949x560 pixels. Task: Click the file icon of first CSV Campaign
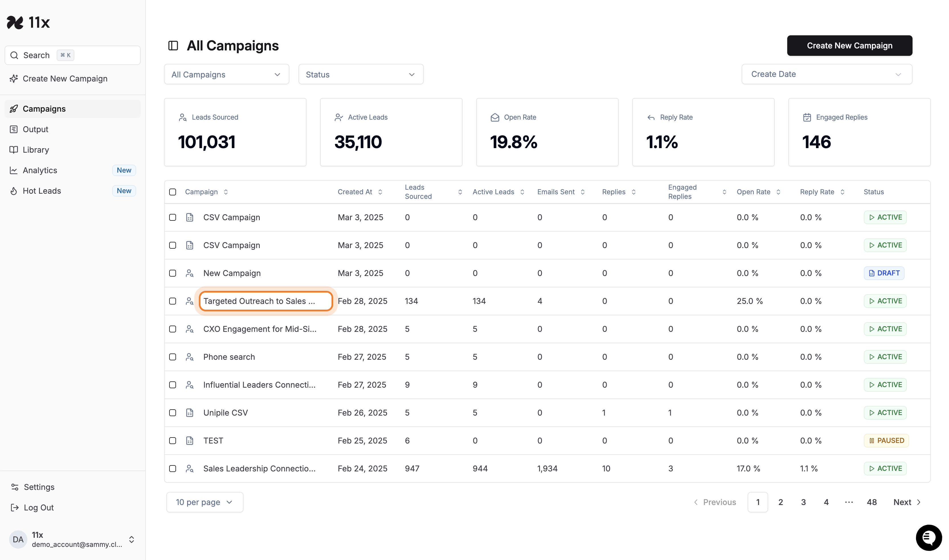point(190,217)
